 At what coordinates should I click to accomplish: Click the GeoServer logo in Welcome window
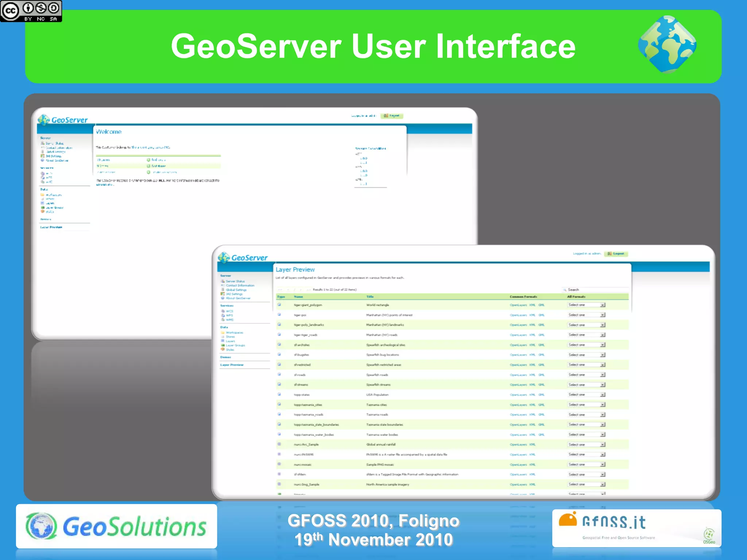[63, 120]
